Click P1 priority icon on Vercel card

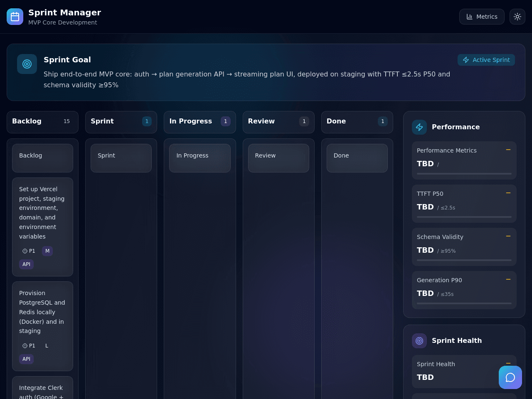coord(25,251)
